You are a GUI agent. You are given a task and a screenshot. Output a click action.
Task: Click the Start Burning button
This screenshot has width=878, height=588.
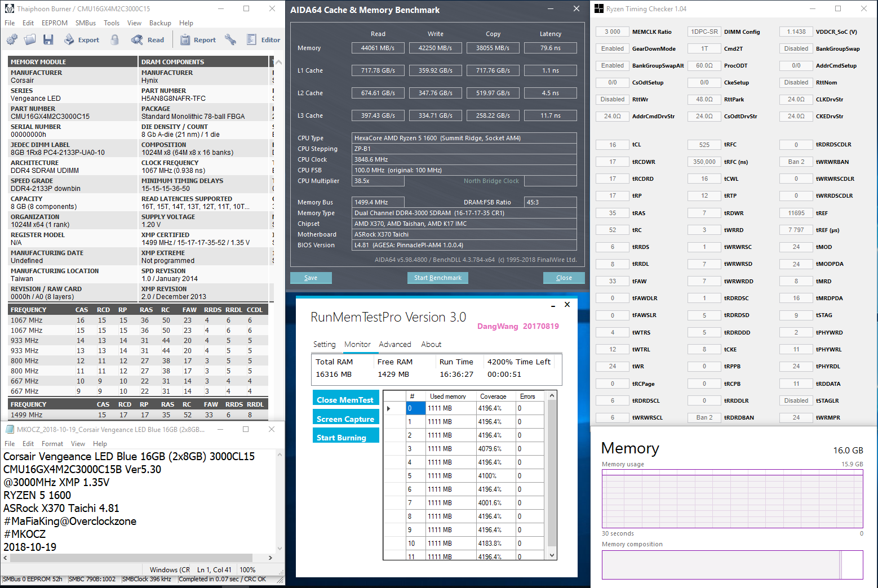(x=345, y=436)
